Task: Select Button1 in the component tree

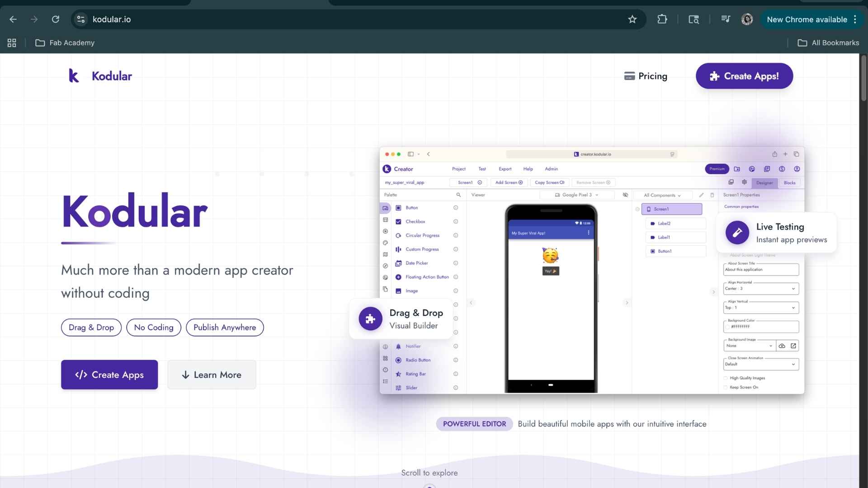Action: pos(675,251)
